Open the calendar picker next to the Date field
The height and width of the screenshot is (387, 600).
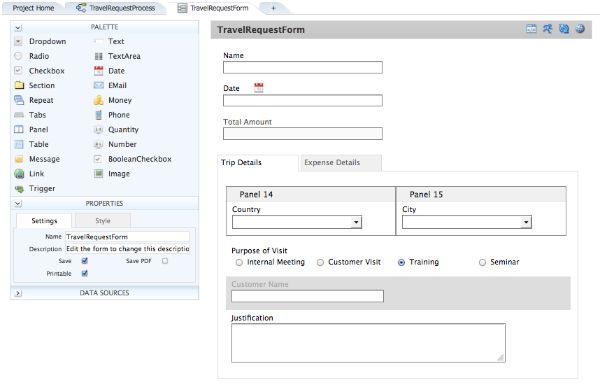point(259,88)
